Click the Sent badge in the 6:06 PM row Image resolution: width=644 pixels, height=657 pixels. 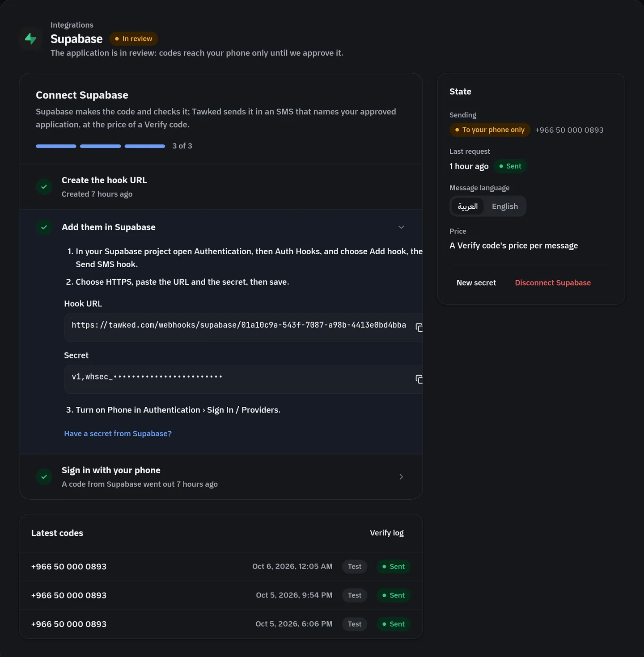click(x=394, y=624)
